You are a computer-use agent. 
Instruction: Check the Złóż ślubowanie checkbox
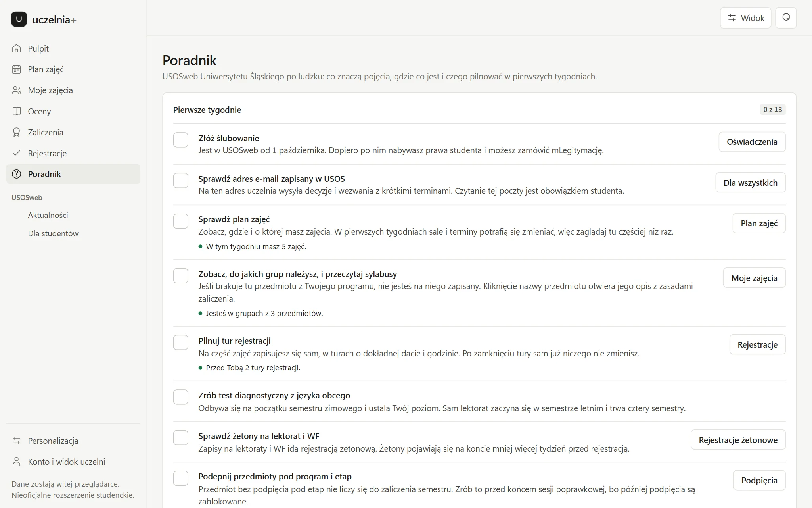[181, 140]
